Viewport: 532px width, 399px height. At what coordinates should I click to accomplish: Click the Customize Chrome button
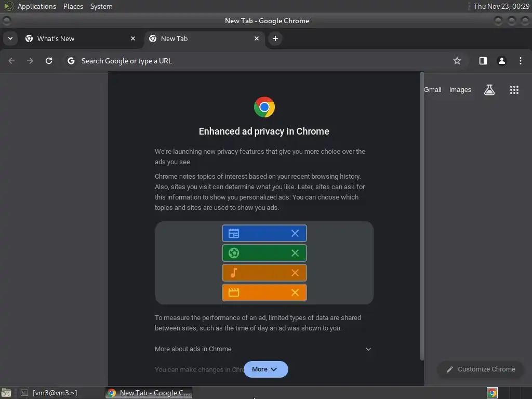pos(481,369)
